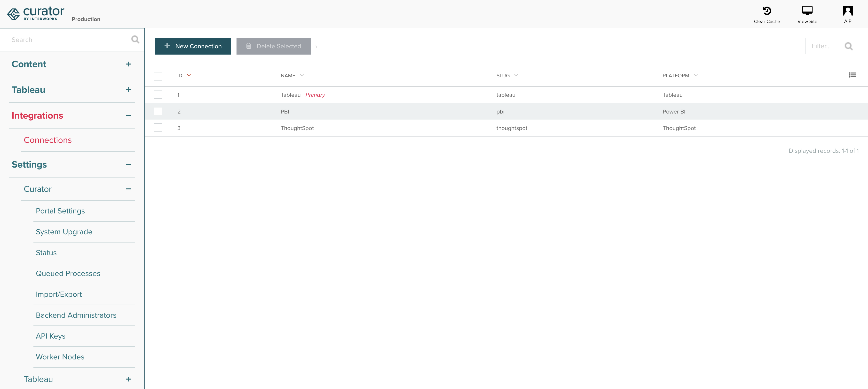This screenshot has width=868, height=389.
Task: Open the column list settings icon
Action: pos(852,75)
